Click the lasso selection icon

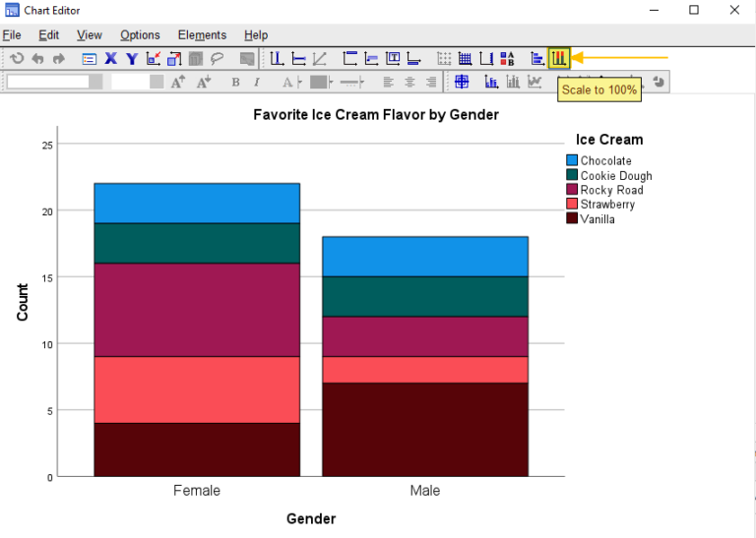(x=218, y=59)
